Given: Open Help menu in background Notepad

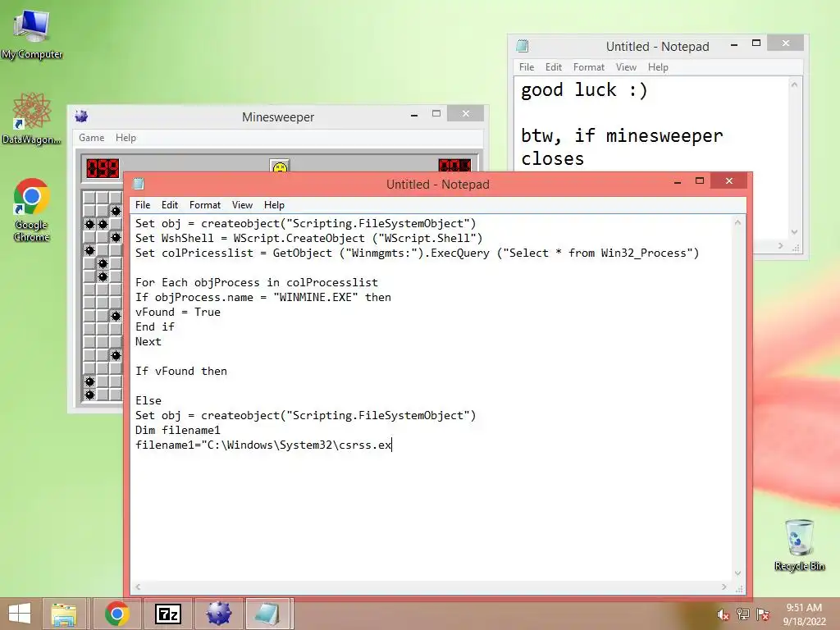Looking at the screenshot, I should (658, 67).
